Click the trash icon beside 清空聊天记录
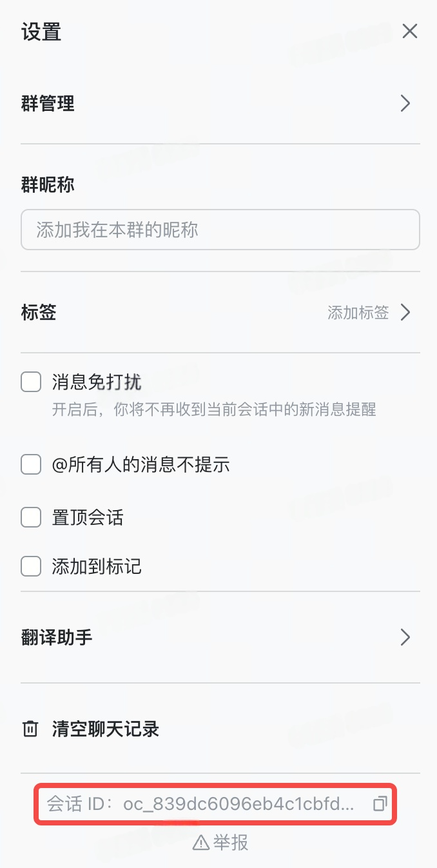This screenshot has width=437, height=868. (30, 729)
